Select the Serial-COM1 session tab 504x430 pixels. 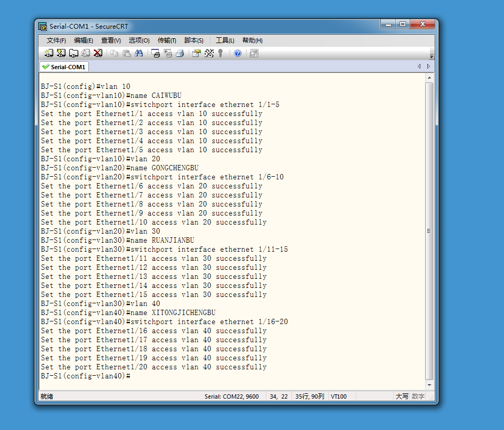(64, 67)
